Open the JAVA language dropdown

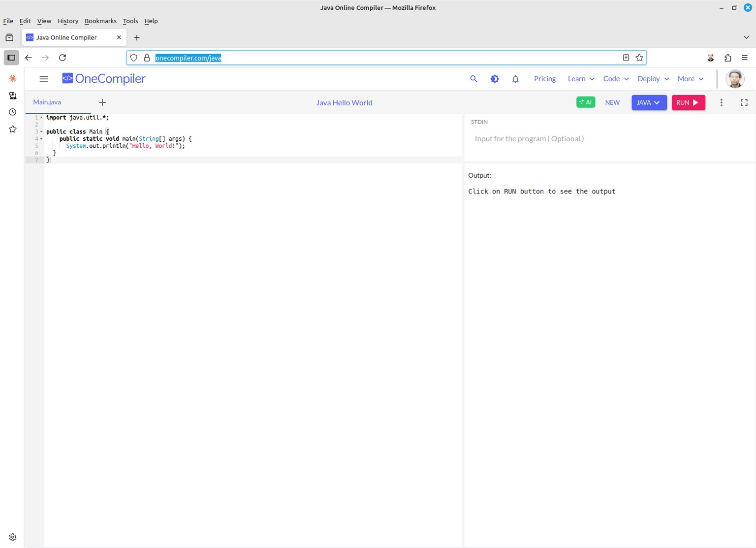[649, 102]
